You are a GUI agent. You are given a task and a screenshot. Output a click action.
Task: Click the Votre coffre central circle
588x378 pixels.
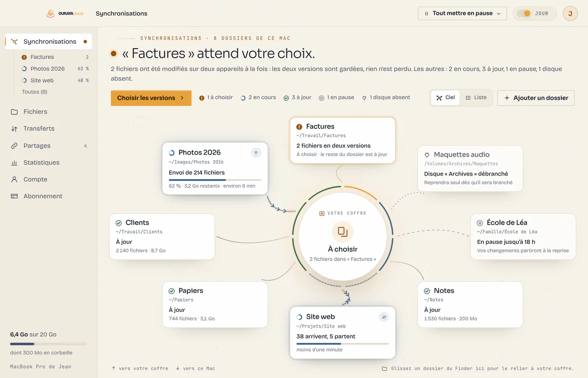[x=343, y=236]
